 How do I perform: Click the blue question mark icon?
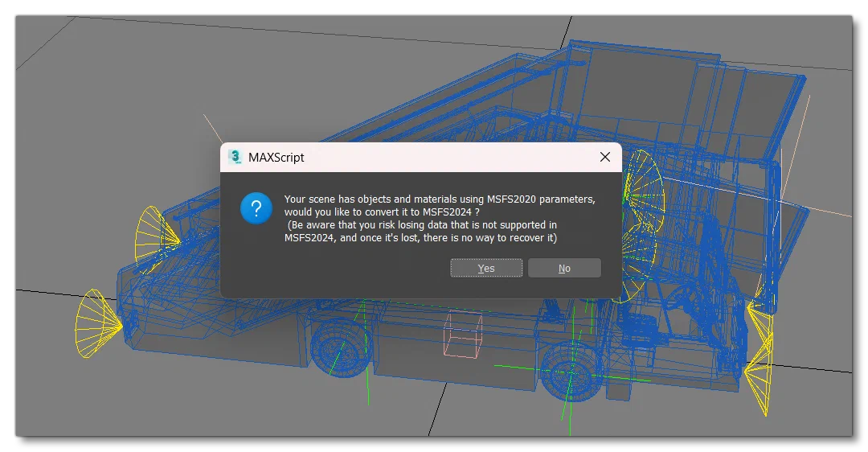(x=256, y=208)
